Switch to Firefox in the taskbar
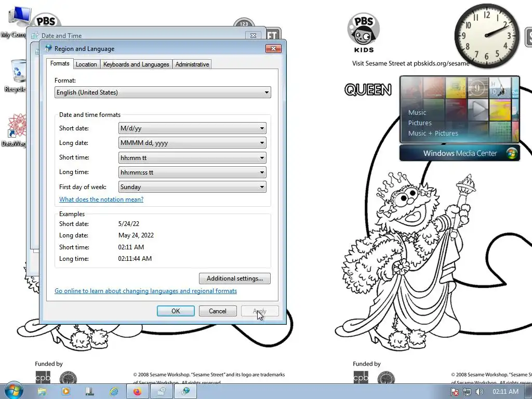 coord(137,392)
